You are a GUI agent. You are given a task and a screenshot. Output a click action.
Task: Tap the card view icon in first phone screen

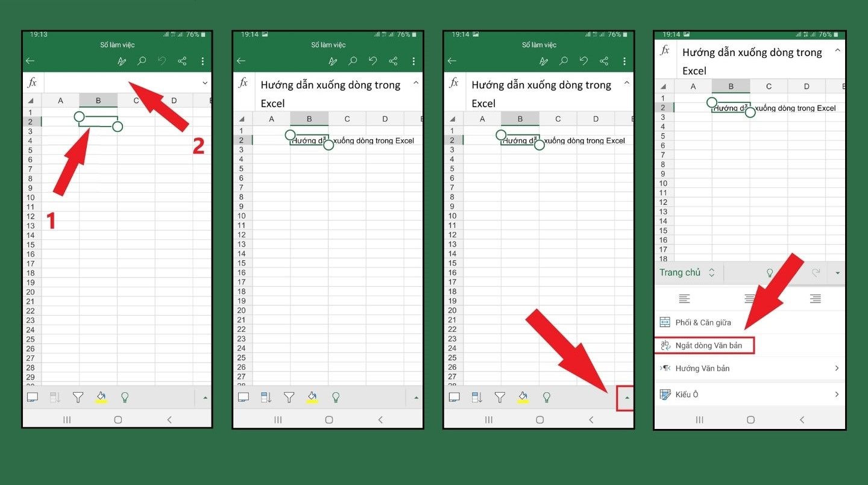pyautogui.click(x=33, y=397)
